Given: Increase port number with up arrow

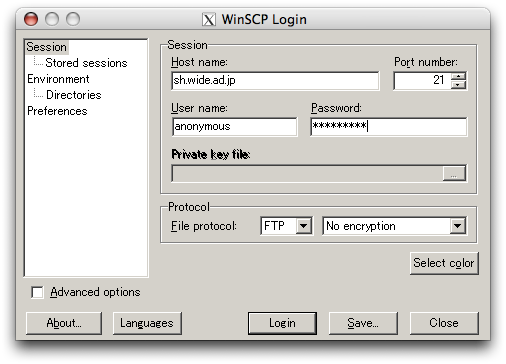Looking at the screenshot, I should click(459, 76).
